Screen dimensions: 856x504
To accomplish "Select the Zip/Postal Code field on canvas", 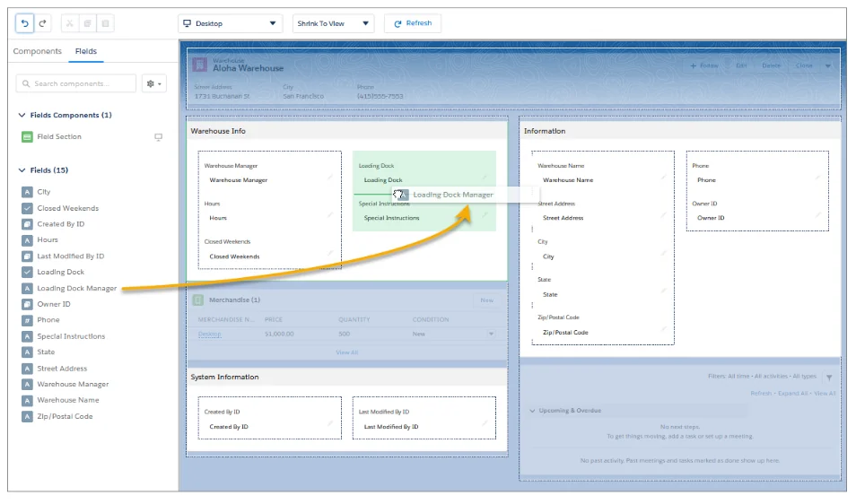I will 601,326.
